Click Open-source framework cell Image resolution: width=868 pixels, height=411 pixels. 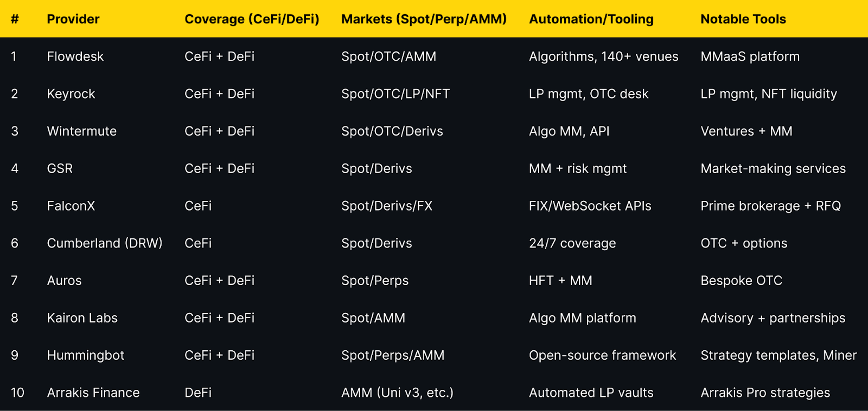(603, 356)
